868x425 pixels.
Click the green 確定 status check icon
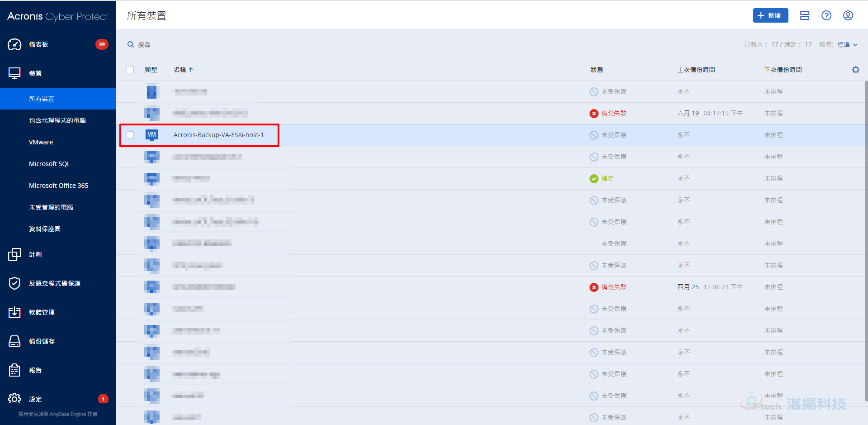(594, 178)
